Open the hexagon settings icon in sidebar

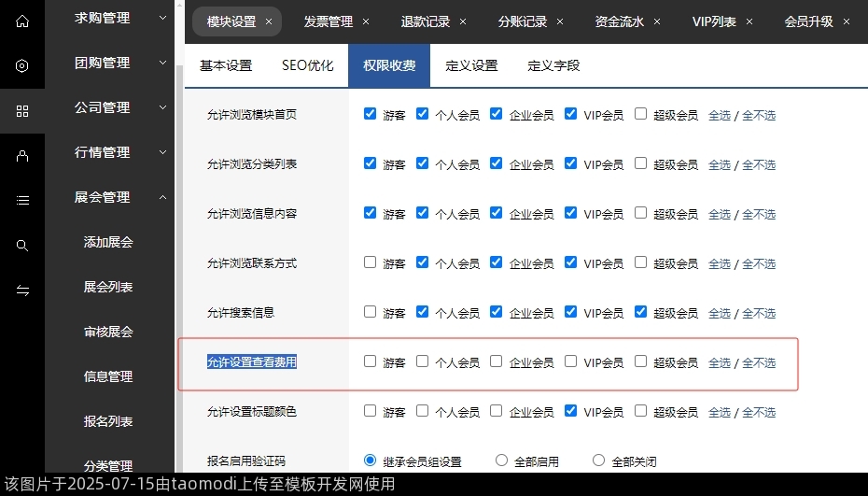pos(22,66)
